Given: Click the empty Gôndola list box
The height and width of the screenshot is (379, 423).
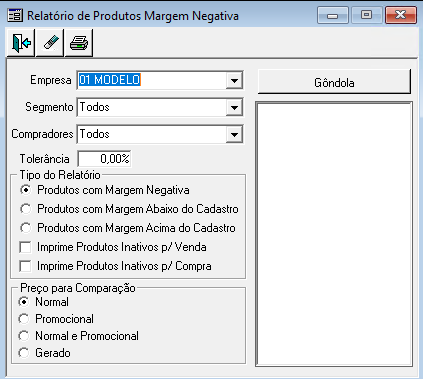Looking at the screenshot, I should [x=334, y=234].
